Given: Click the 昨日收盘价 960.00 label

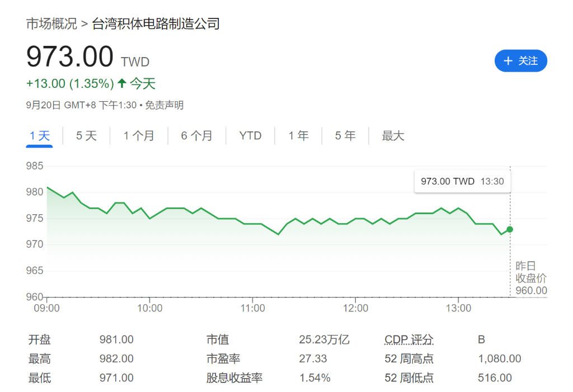Looking at the screenshot, I should coord(531,278).
